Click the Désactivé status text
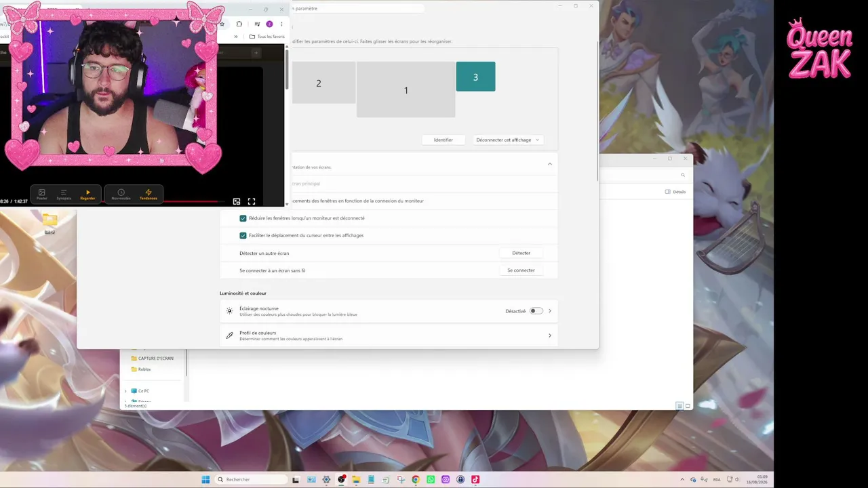868x488 pixels. (515, 311)
